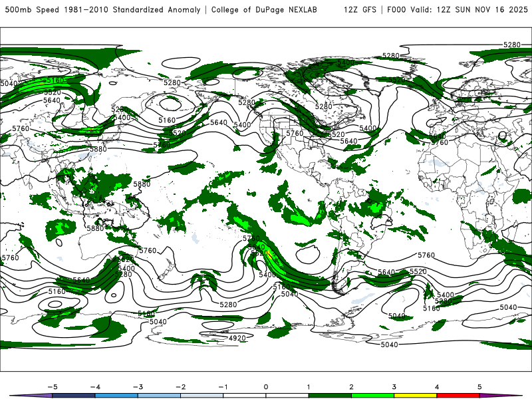Click the '-4' colorbar tick label
This screenshot has height=399, width=532.
click(95, 387)
